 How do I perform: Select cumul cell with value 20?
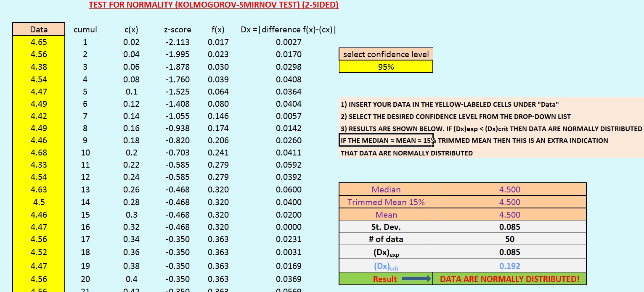(x=85, y=279)
